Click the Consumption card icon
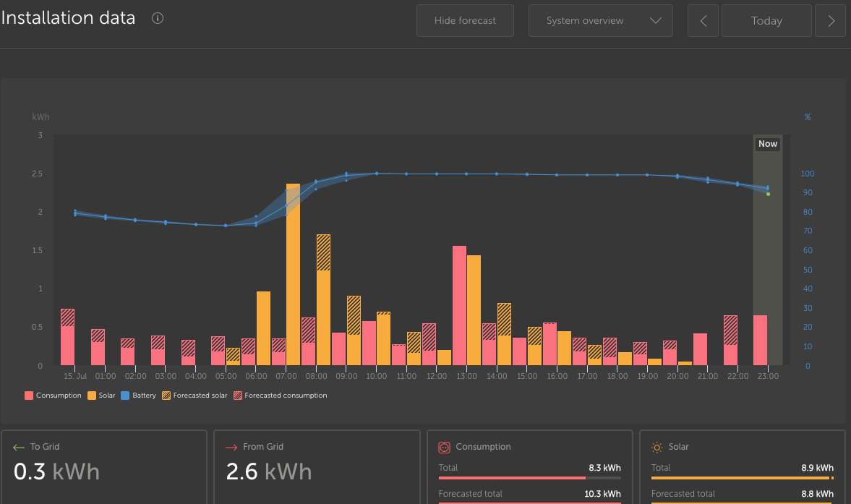 point(445,448)
